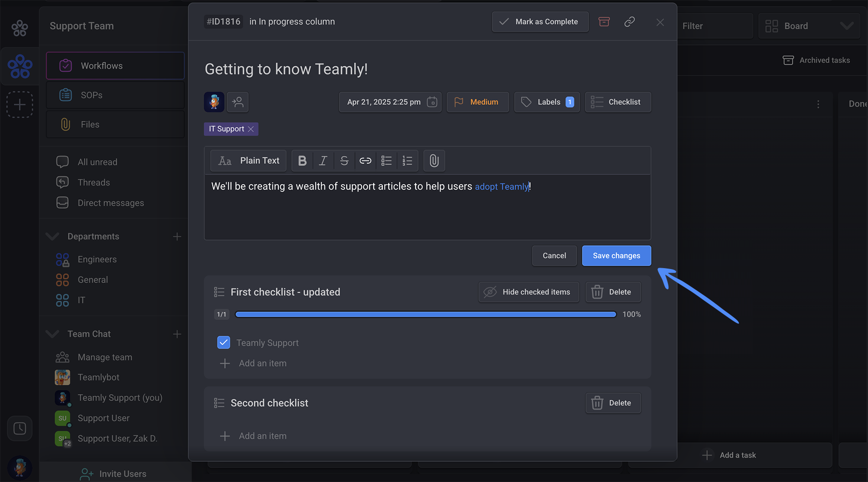Open the Labels selector
868x482 pixels.
tap(547, 102)
